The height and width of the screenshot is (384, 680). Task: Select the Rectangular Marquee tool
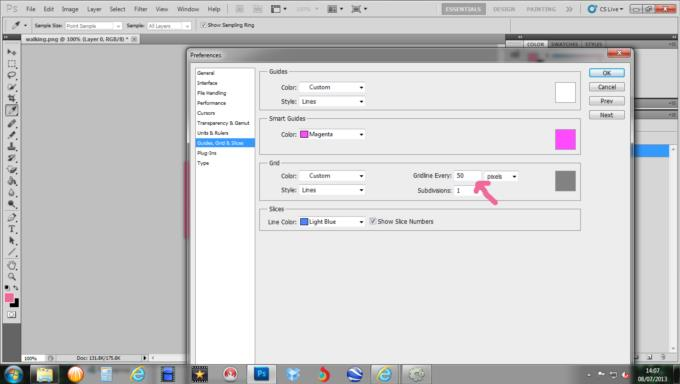(12, 64)
